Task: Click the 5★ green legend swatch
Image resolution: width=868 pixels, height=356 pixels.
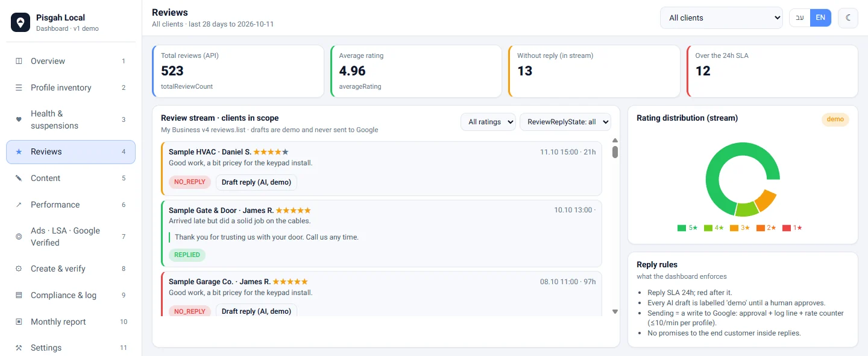Action: pyautogui.click(x=682, y=228)
